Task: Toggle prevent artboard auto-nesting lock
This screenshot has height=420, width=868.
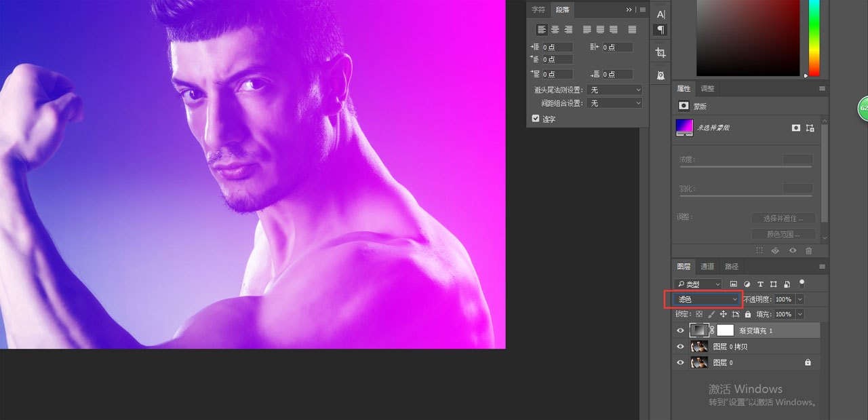Action: pos(736,314)
